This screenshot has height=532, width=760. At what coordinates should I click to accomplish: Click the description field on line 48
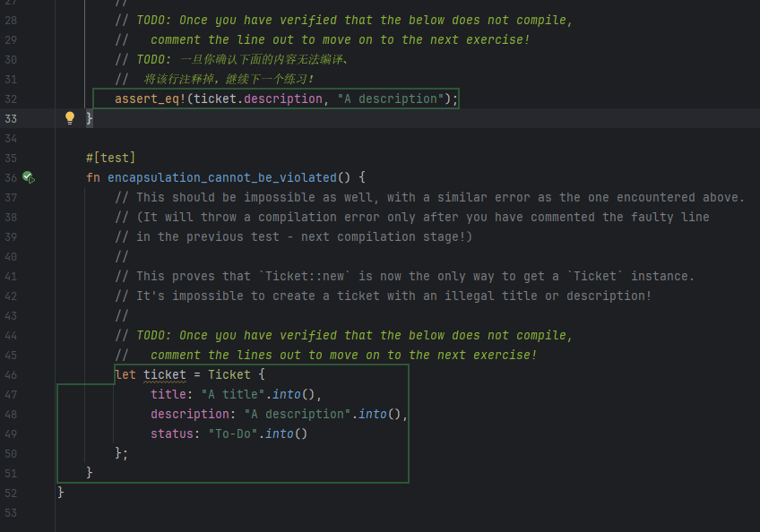(x=189, y=414)
